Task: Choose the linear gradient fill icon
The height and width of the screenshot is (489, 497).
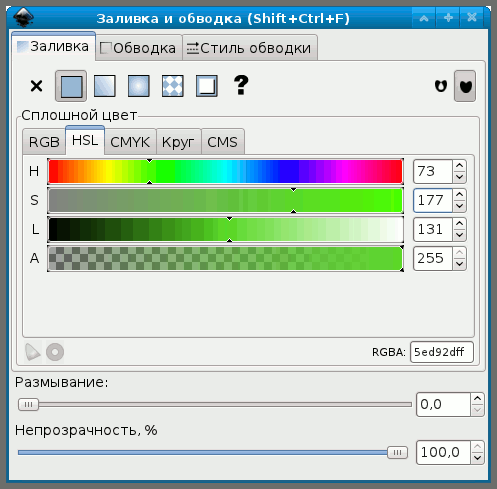Action: [x=105, y=86]
